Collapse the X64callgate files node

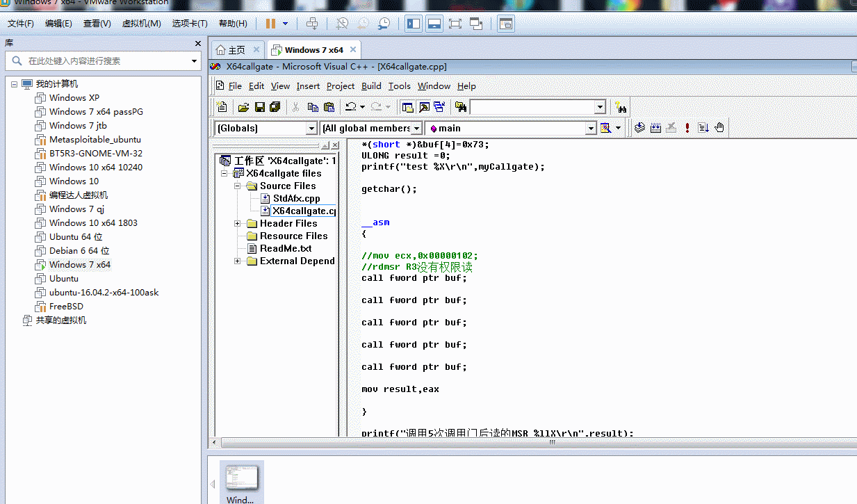(x=225, y=174)
